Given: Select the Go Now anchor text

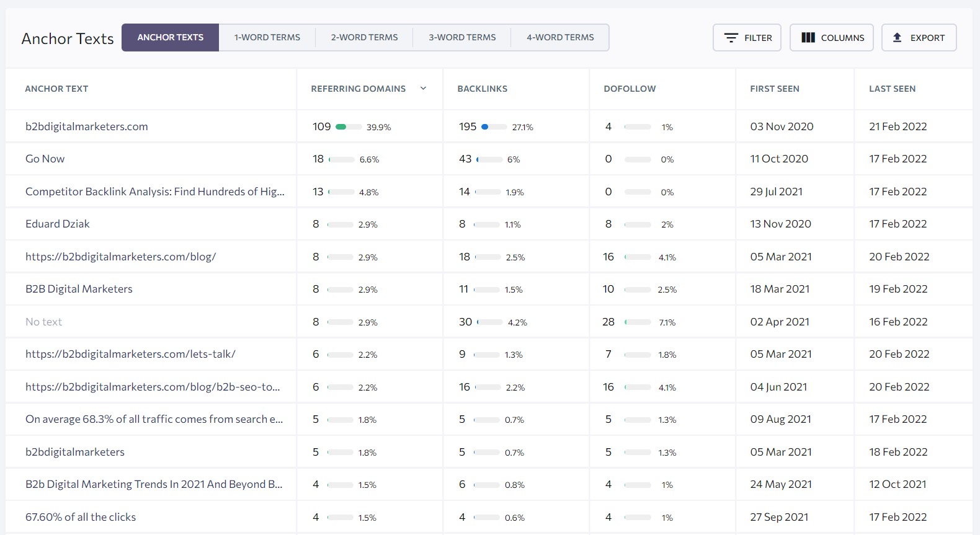Looking at the screenshot, I should pyautogui.click(x=45, y=159).
